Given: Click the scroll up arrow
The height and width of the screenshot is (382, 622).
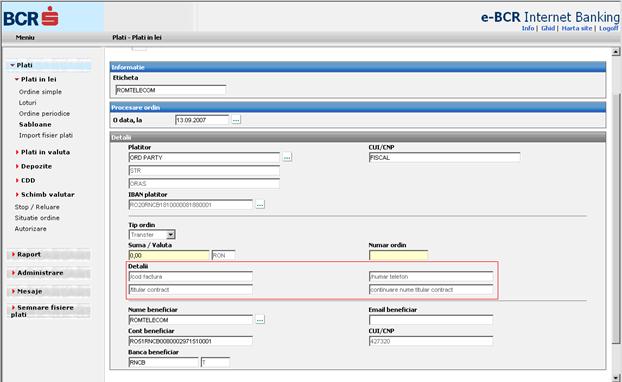Looking at the screenshot, I should 616,52.
